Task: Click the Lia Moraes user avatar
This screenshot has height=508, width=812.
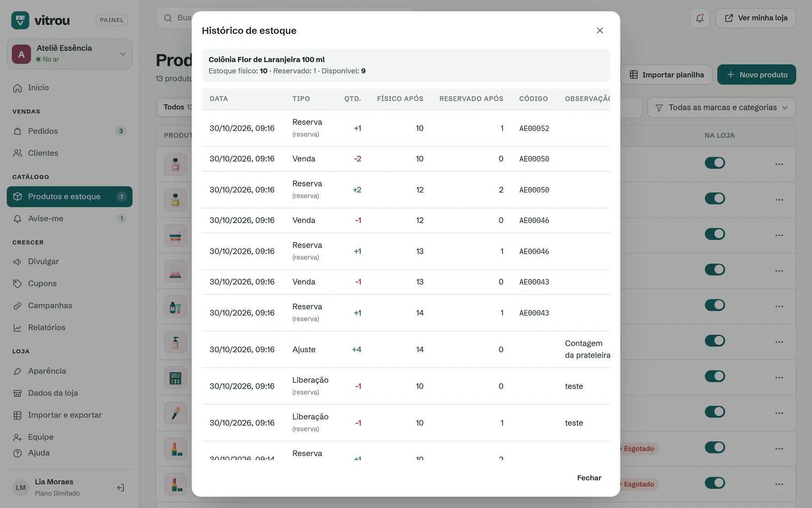Action: pos(21,488)
